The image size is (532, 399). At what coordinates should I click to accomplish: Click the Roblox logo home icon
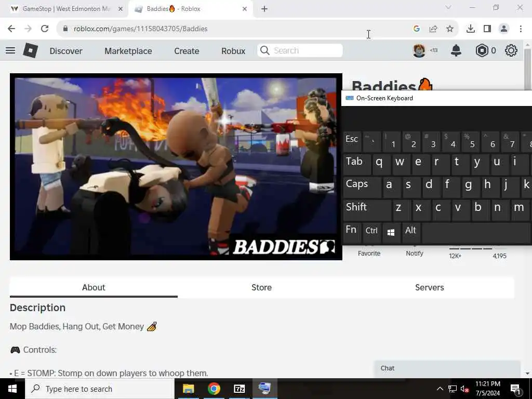31,50
